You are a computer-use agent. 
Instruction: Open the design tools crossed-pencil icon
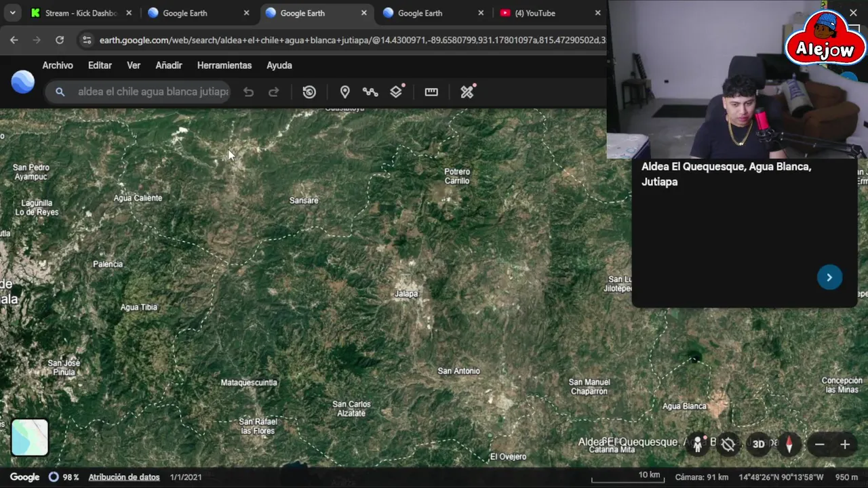tap(467, 91)
